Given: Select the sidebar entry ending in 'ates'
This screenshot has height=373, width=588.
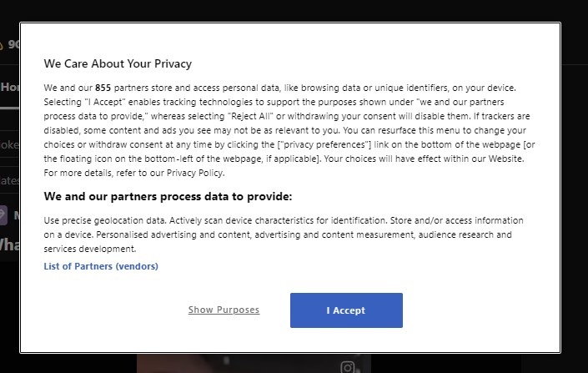Looking at the screenshot, I should tap(9, 180).
